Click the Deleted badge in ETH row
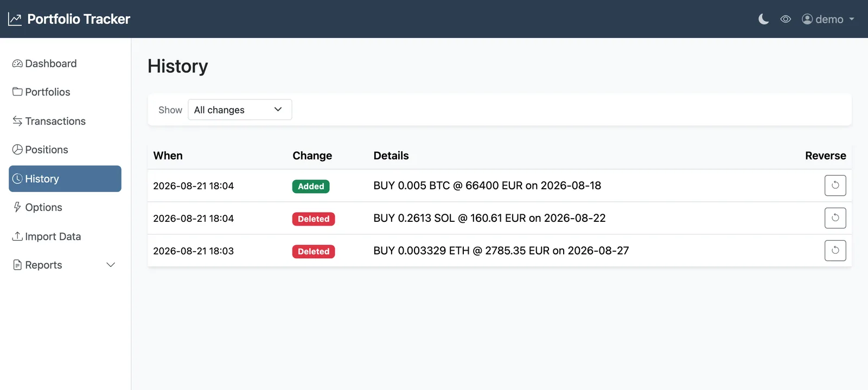The height and width of the screenshot is (390, 868). tap(314, 251)
